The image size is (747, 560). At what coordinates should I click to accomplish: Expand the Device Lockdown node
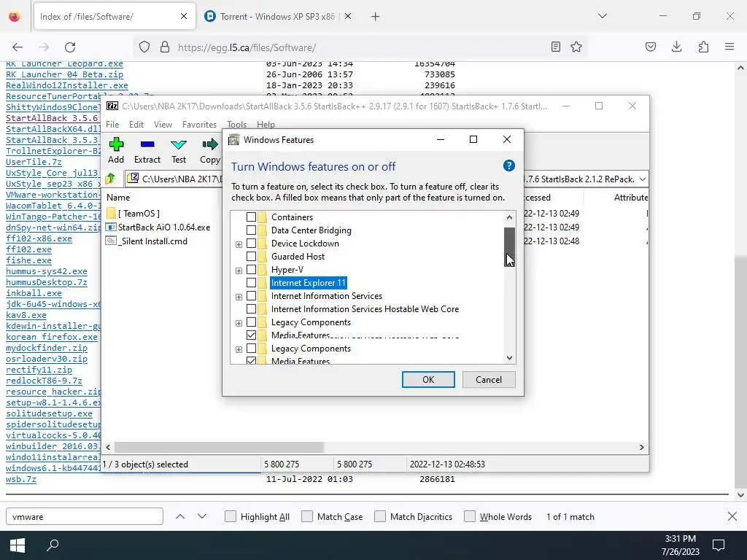click(239, 244)
